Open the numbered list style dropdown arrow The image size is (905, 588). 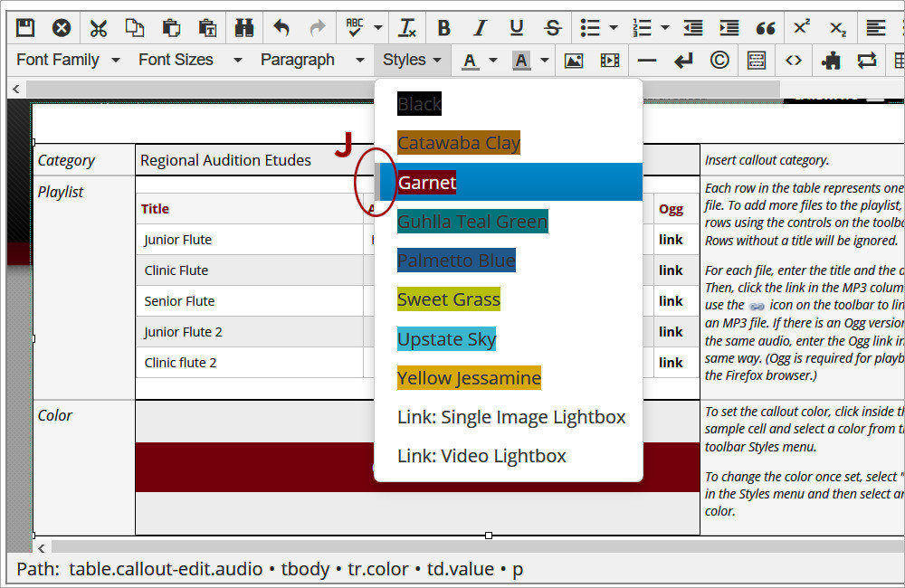(665, 27)
